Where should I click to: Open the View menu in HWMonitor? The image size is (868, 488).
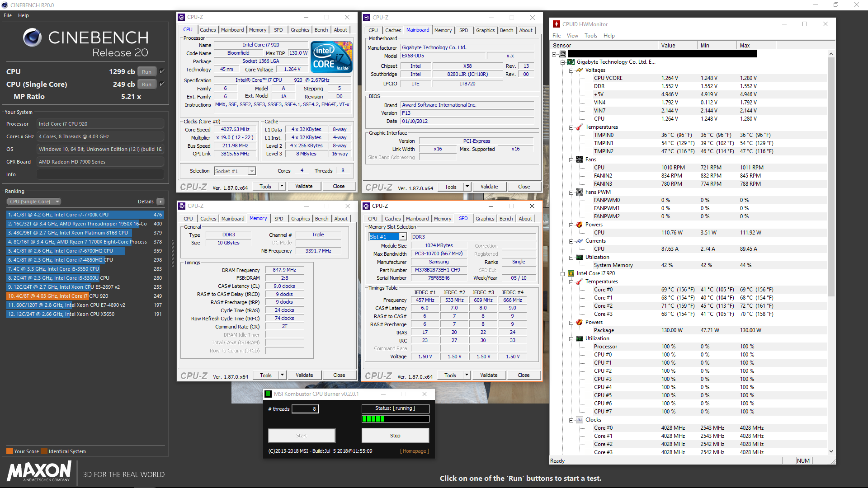[572, 35]
